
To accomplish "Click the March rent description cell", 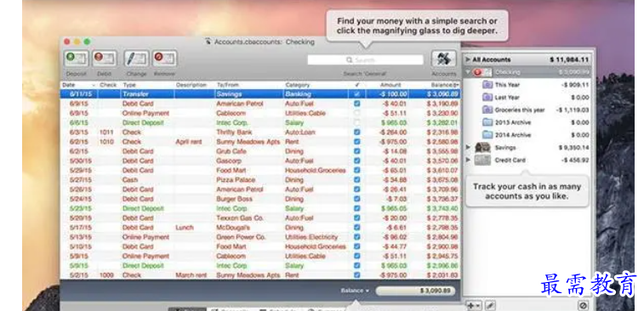I will [191, 275].
